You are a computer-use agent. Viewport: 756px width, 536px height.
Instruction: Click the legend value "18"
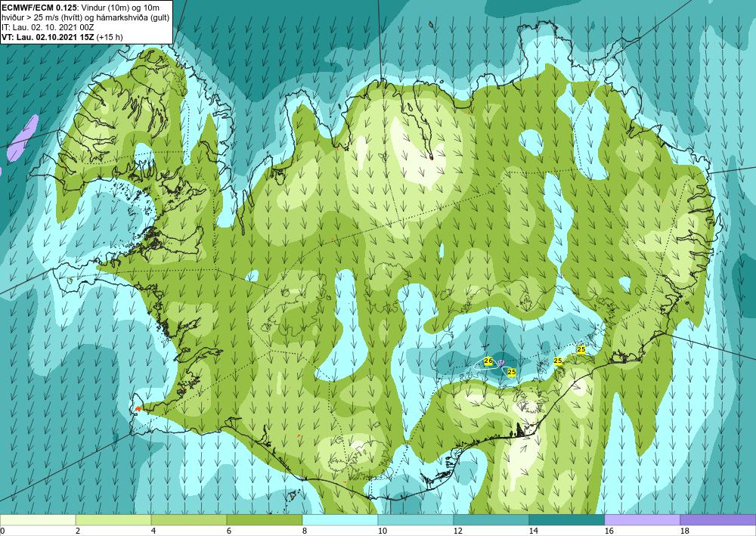point(685,531)
